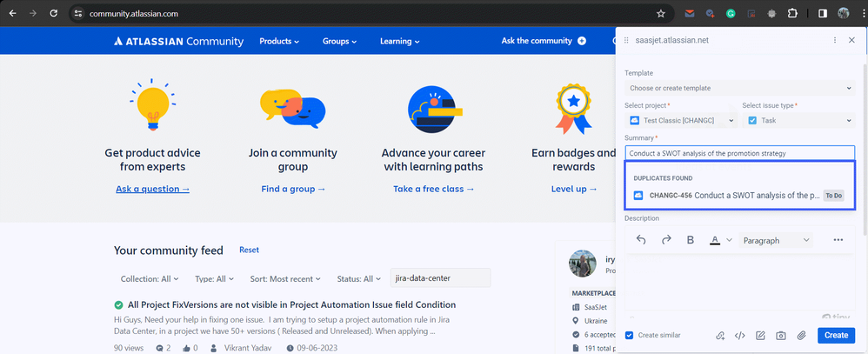868x354 pixels.
Task: Open the Extensions puzzle menu
Action: point(792,14)
